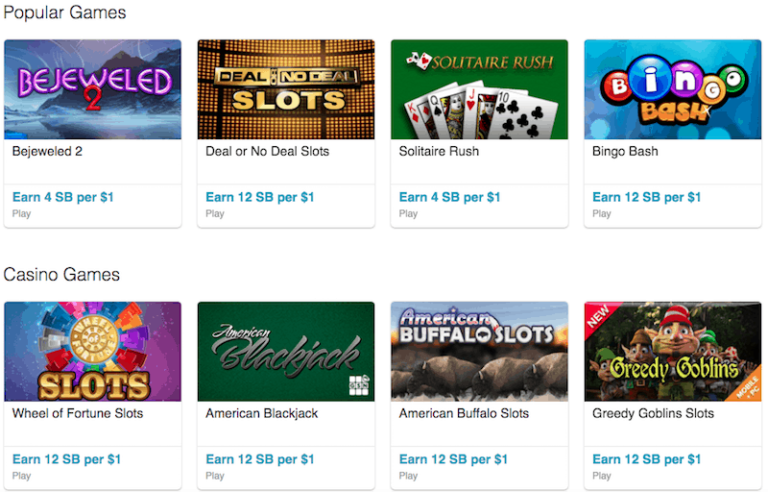Image resolution: width=768 pixels, height=492 pixels.
Task: Open the Wheel of Fortune Slots thumbnail
Action: pyautogui.click(x=93, y=351)
